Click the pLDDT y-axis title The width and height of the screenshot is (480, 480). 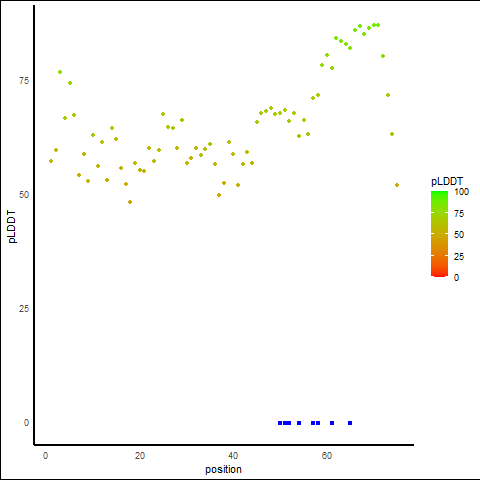pyautogui.click(x=12, y=227)
